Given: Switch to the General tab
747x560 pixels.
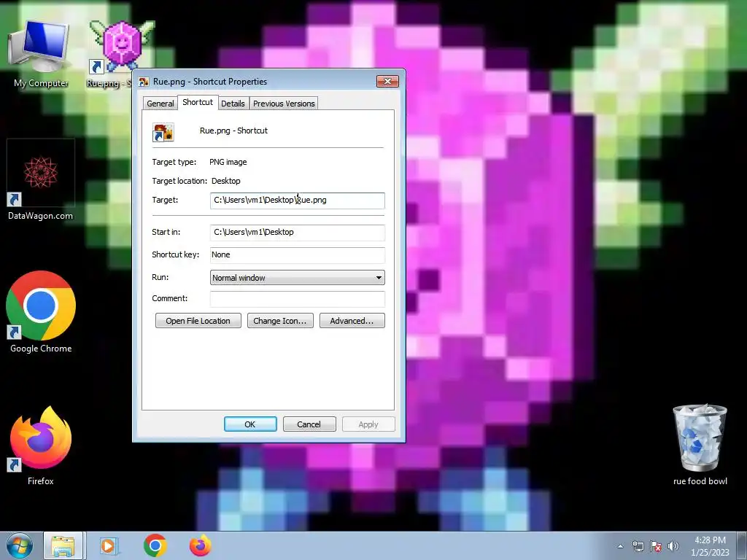Looking at the screenshot, I should coord(160,104).
